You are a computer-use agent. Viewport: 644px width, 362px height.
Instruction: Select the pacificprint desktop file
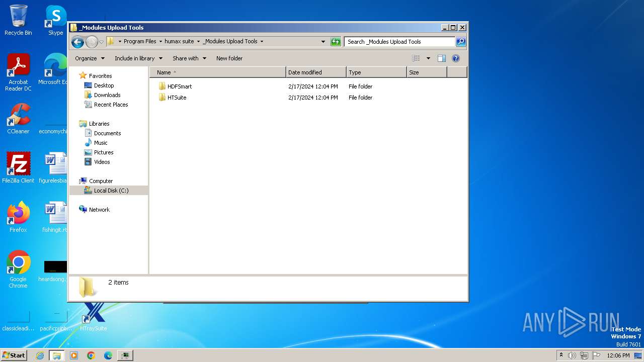[55, 320]
